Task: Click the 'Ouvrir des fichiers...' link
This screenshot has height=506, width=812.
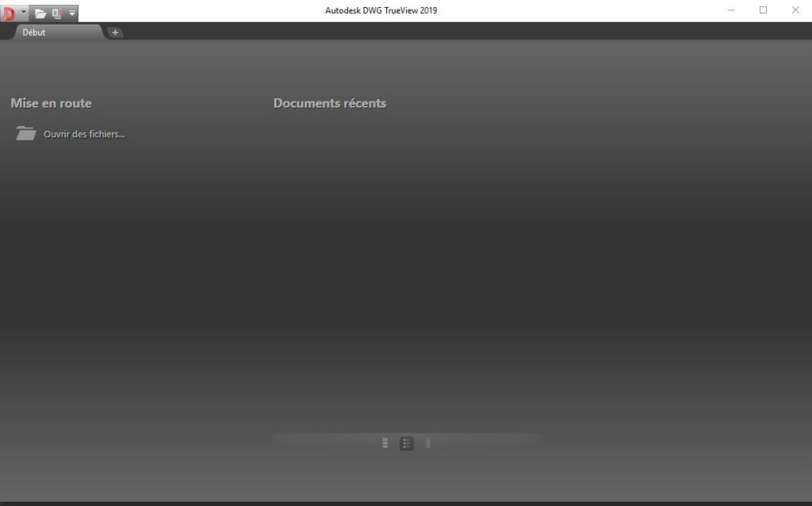Action: coord(84,134)
